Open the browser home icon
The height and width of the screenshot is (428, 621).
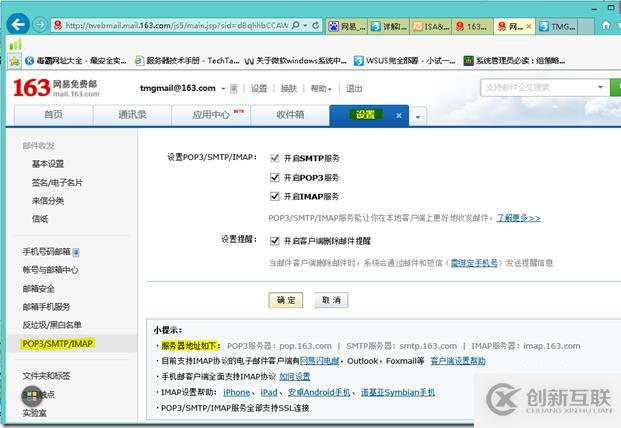(606, 25)
